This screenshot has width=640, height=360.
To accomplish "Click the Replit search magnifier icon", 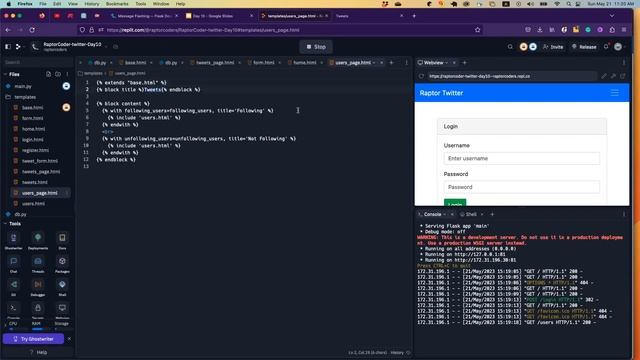I will pyautogui.click(x=510, y=47).
